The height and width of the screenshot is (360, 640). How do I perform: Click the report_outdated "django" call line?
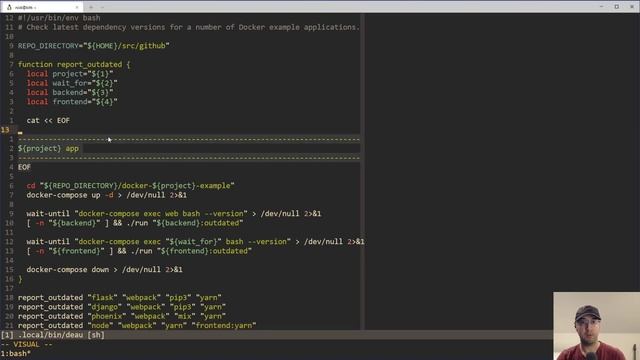point(122,307)
